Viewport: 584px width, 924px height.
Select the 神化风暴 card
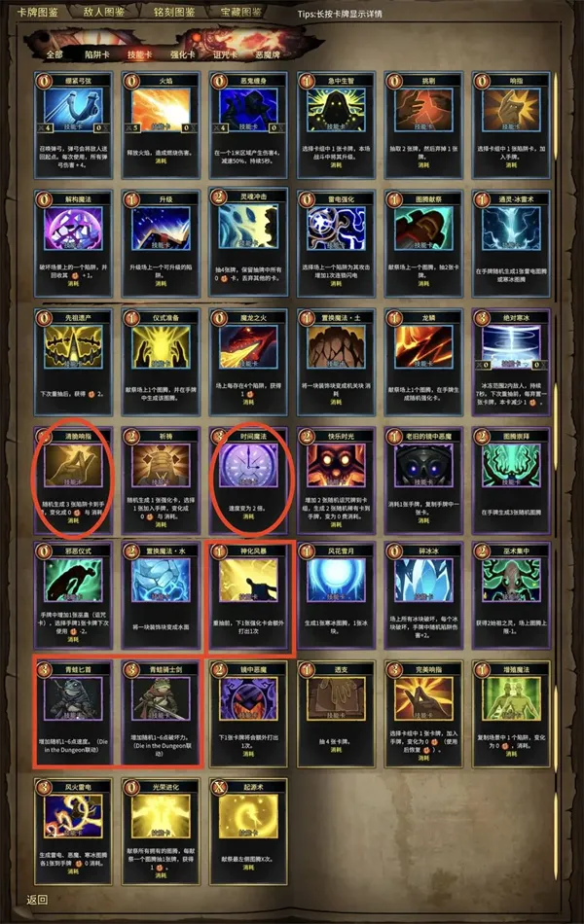coord(248,595)
